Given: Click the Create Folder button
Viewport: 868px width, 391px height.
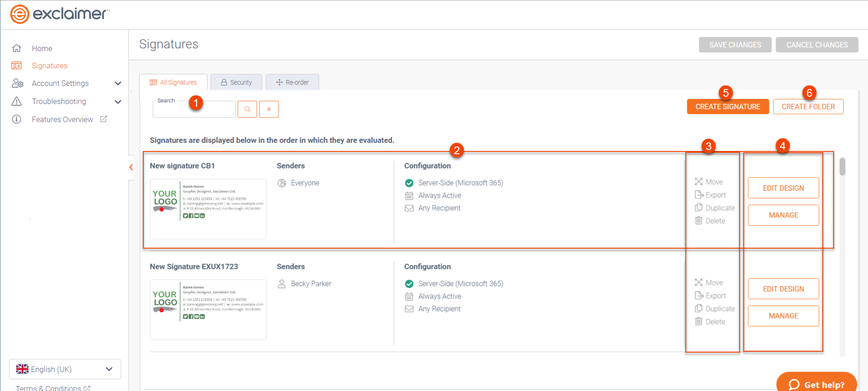Looking at the screenshot, I should pos(808,107).
